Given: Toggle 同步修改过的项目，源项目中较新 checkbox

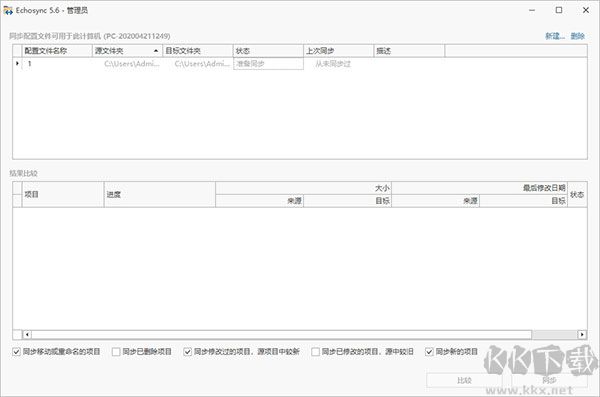Looking at the screenshot, I should [x=188, y=351].
